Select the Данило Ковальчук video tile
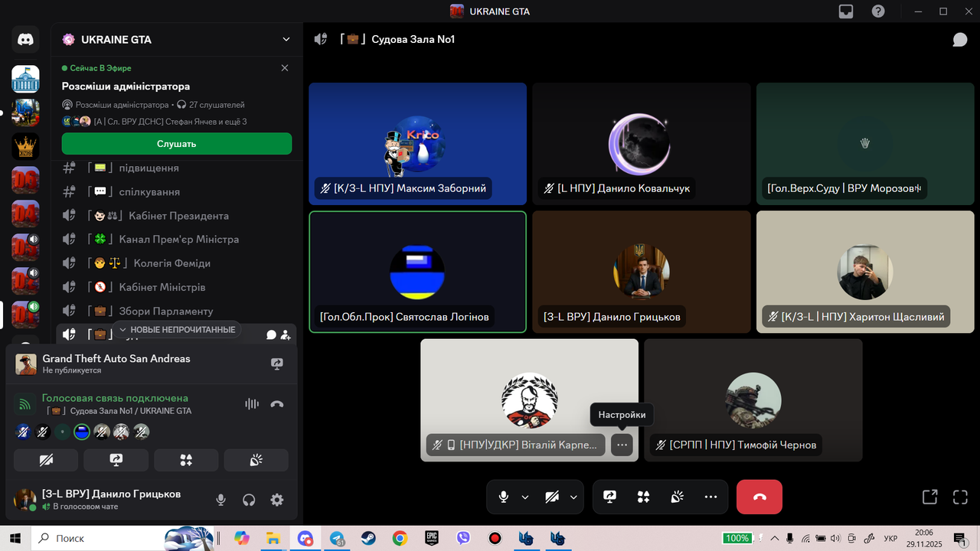 (642, 144)
